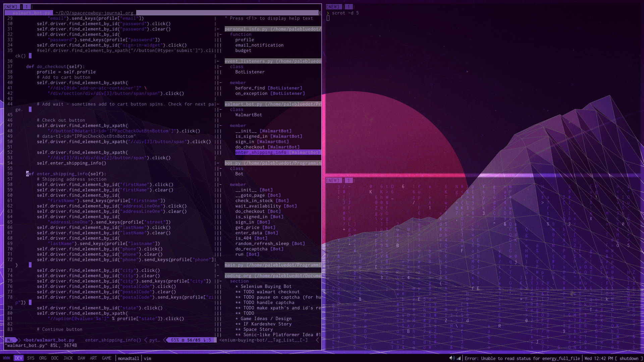
Task: Jump to do_recaptcha [Bot] tag
Action: tap(251, 249)
